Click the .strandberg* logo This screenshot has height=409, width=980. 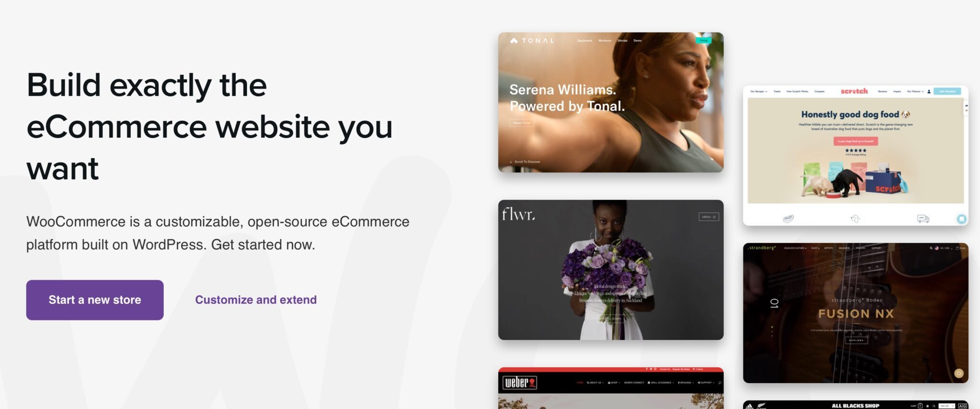(761, 248)
